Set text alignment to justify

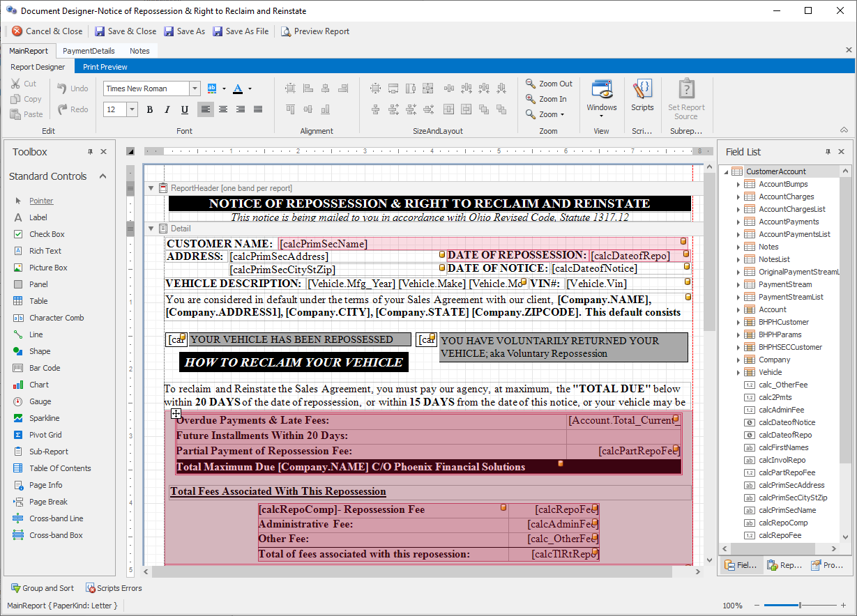tap(258, 109)
